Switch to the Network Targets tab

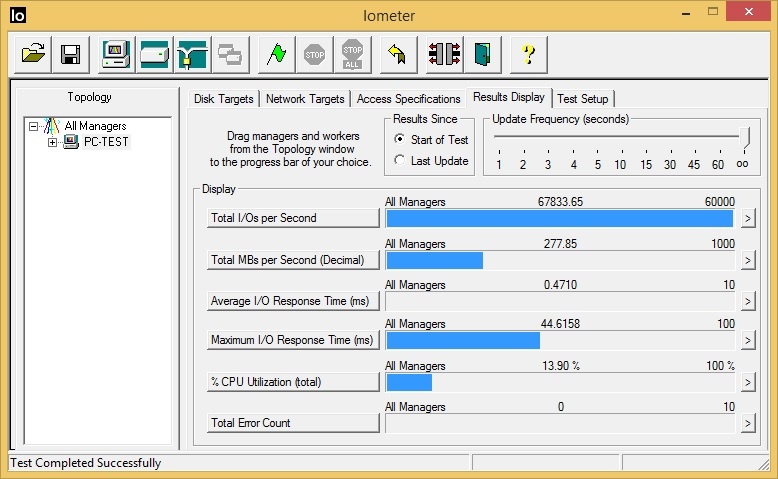tap(305, 99)
